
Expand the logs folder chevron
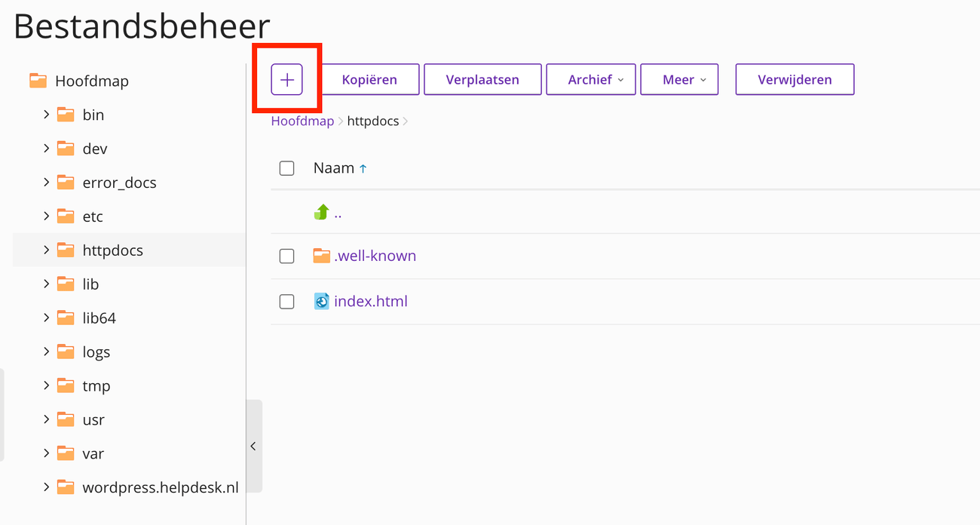pos(47,352)
